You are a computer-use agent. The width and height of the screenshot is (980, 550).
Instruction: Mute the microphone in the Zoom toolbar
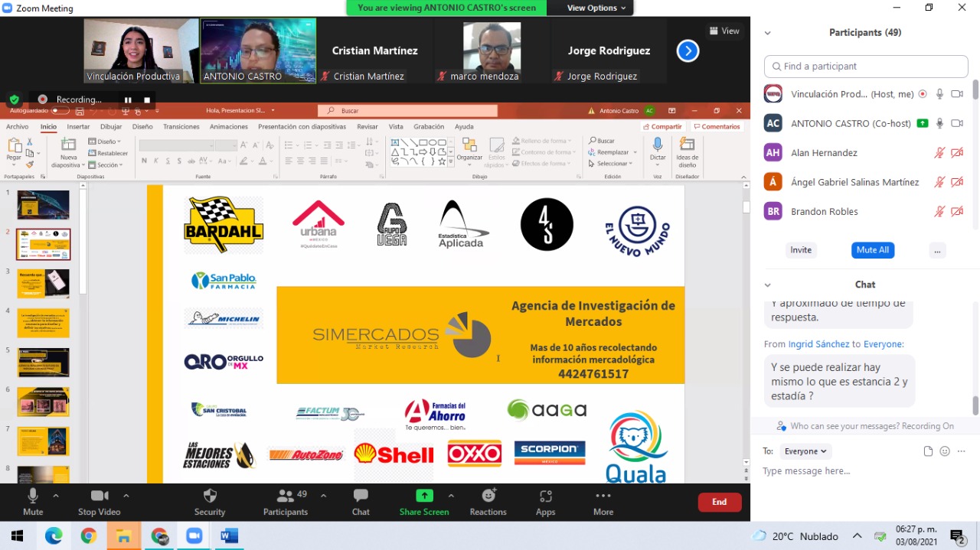pyautogui.click(x=33, y=502)
